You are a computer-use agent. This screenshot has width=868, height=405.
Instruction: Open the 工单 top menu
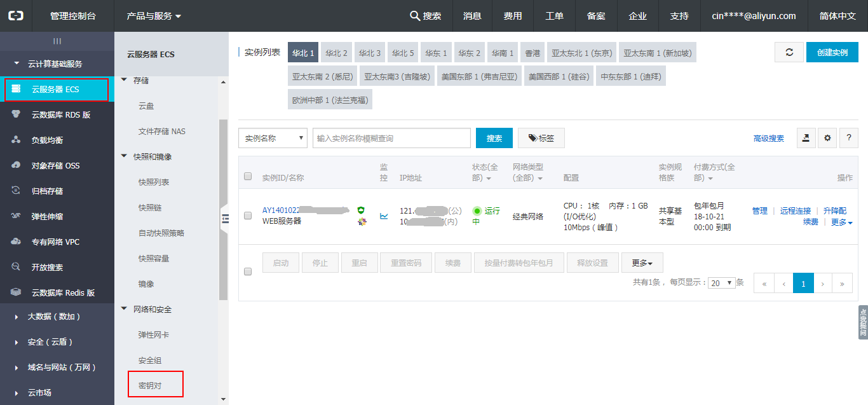[x=554, y=16]
